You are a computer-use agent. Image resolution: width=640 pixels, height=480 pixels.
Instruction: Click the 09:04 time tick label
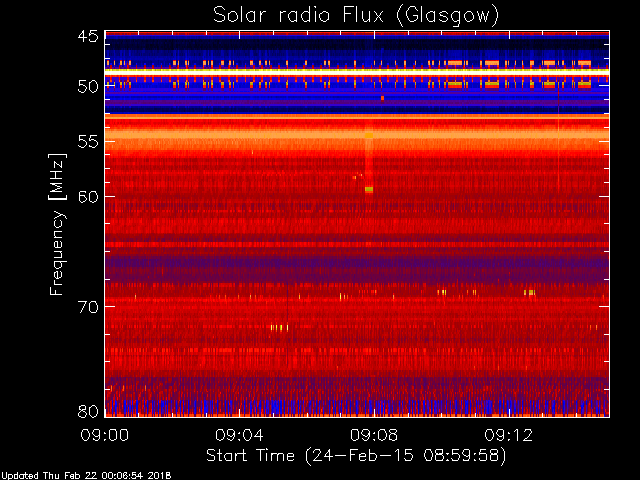239,435
